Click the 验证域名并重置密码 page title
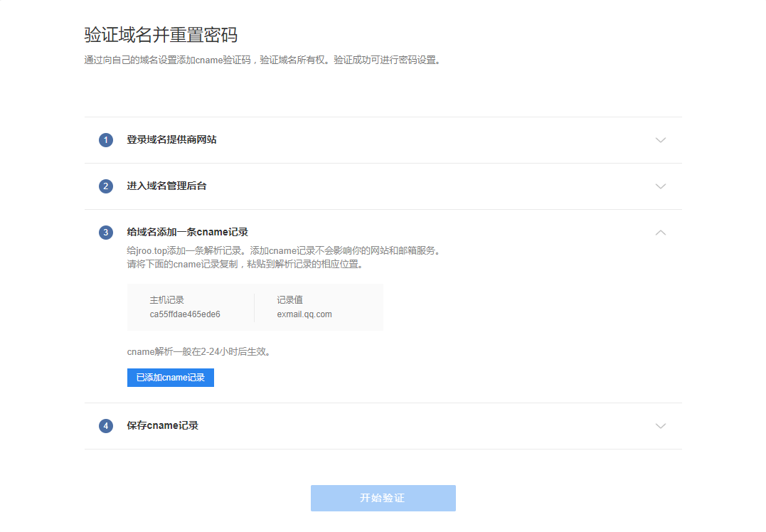This screenshot has height=532, width=766. [161, 35]
